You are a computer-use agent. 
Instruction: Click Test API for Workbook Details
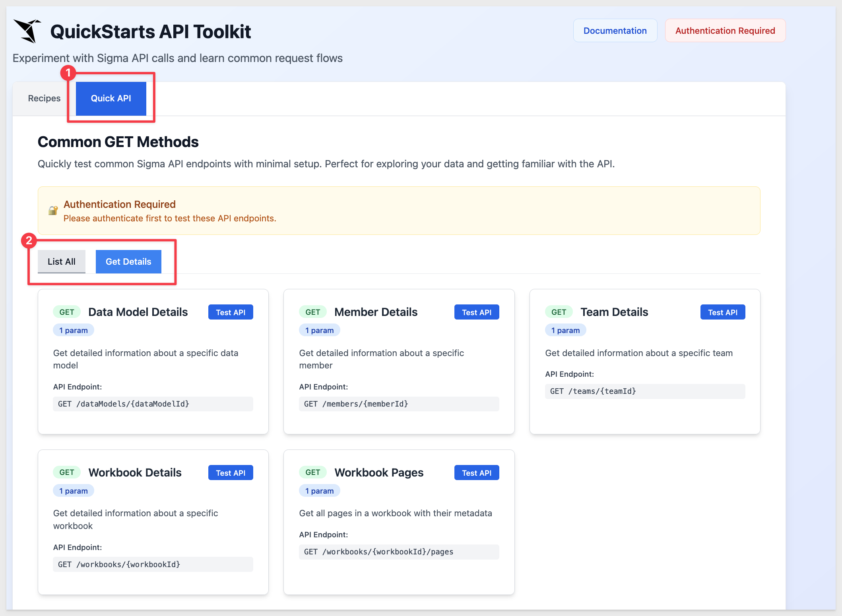[231, 473]
